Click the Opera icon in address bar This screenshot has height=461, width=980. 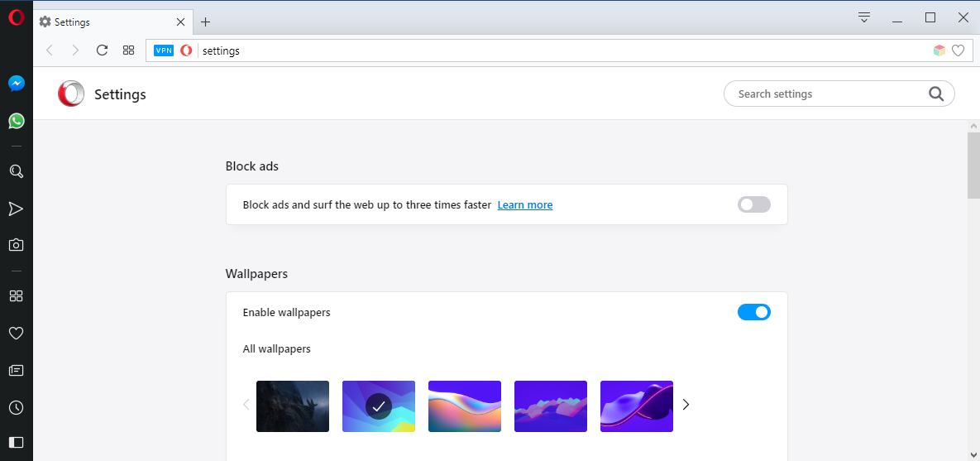click(186, 50)
